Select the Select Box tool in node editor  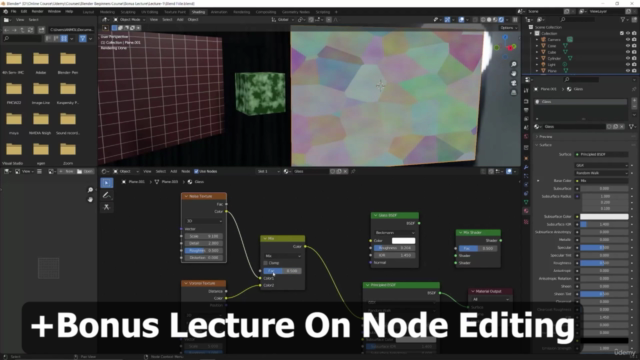click(x=107, y=183)
